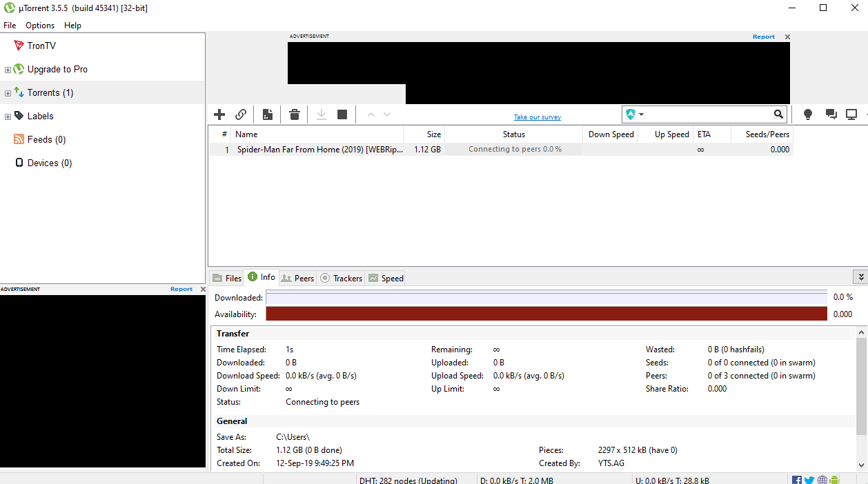Image resolution: width=868 pixels, height=484 pixels.
Task: Open the File menu
Action: 10,25
